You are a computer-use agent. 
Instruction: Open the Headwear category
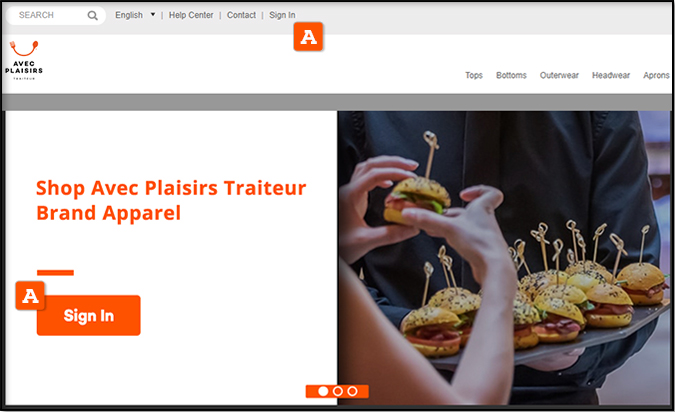pyautogui.click(x=611, y=75)
